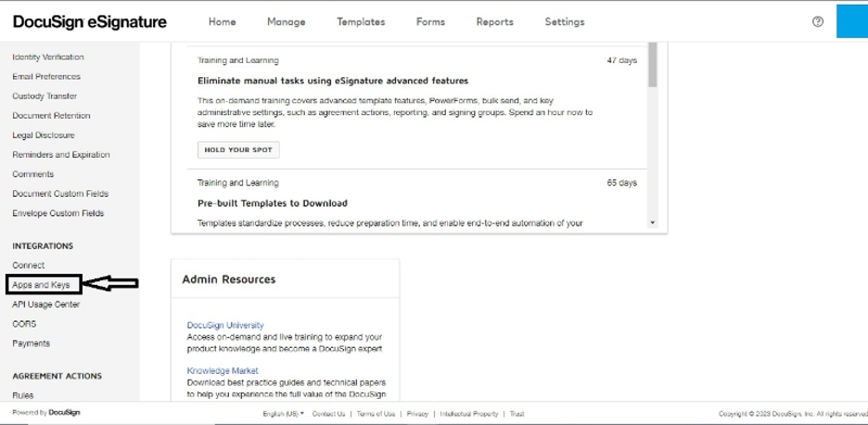This screenshot has width=868, height=425.
Task: Open the Settings tab
Action: [565, 22]
